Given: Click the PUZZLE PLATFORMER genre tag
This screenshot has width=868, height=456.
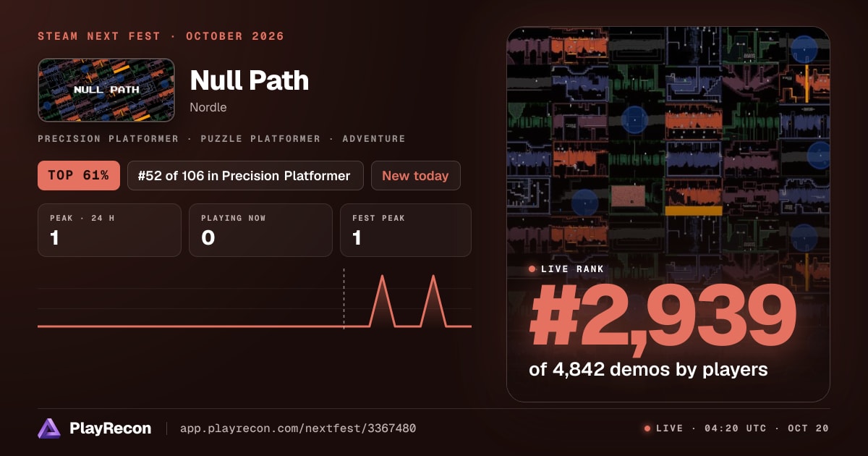Looking at the screenshot, I should coord(260,139).
